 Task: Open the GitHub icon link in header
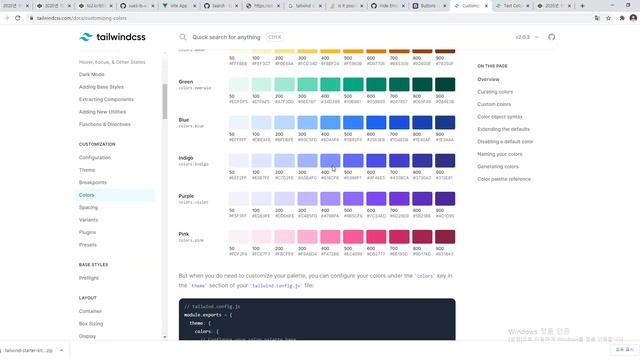tap(551, 37)
